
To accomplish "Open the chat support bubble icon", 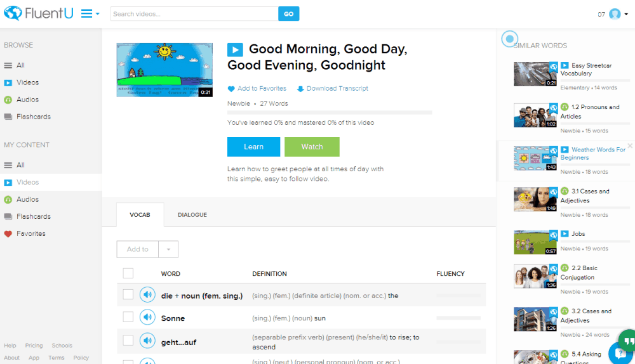I will [x=621, y=353].
